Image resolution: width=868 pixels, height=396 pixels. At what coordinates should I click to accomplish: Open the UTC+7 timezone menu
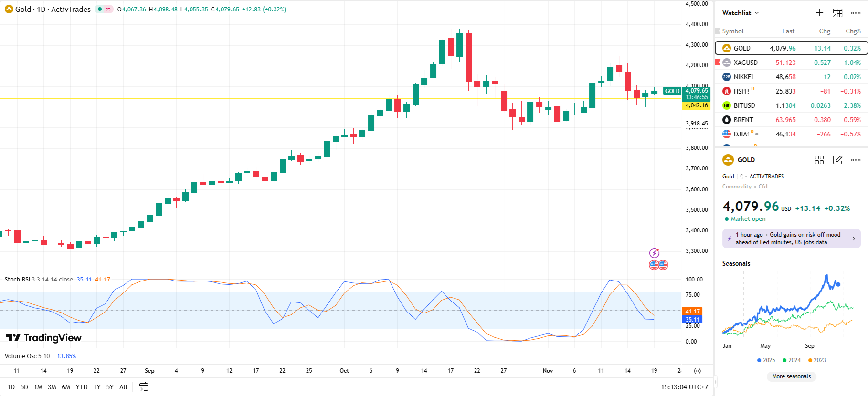(x=684, y=387)
